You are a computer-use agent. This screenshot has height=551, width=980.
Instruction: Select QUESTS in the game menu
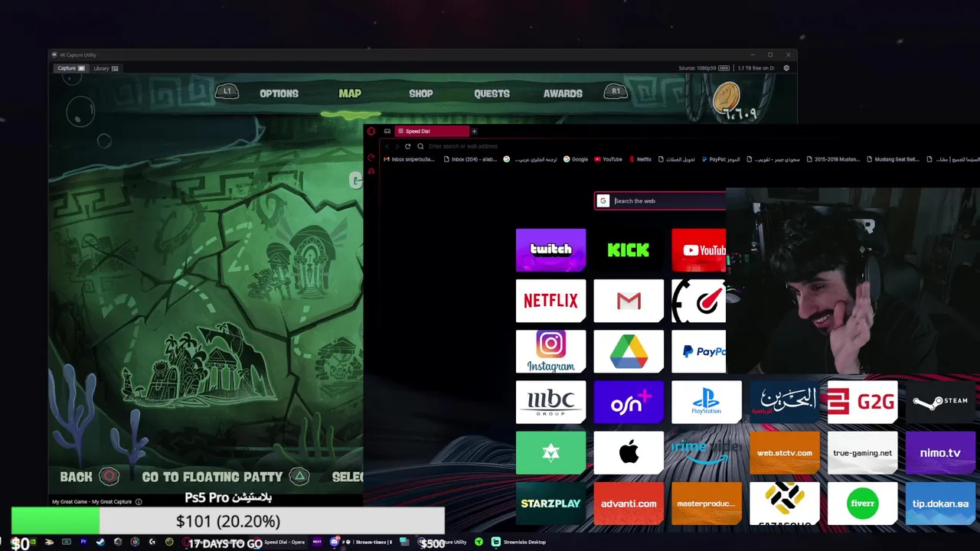click(x=492, y=93)
